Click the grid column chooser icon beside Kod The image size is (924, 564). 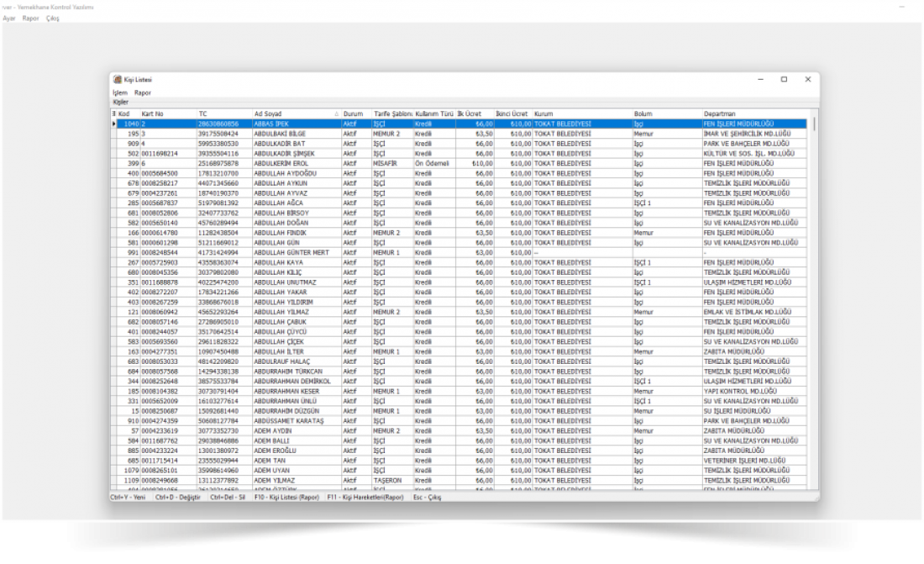114,113
